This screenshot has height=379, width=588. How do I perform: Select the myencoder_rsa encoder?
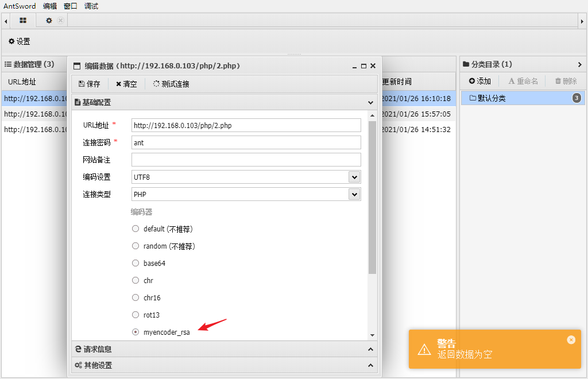(136, 332)
